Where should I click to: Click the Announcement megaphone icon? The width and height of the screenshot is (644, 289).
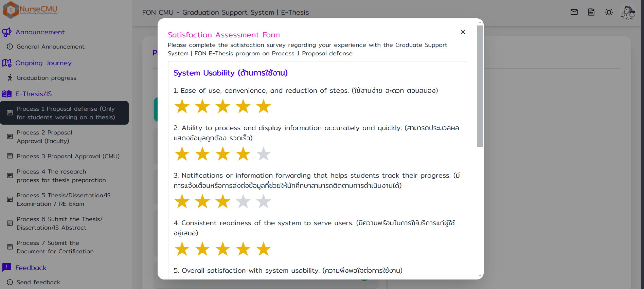click(x=7, y=32)
